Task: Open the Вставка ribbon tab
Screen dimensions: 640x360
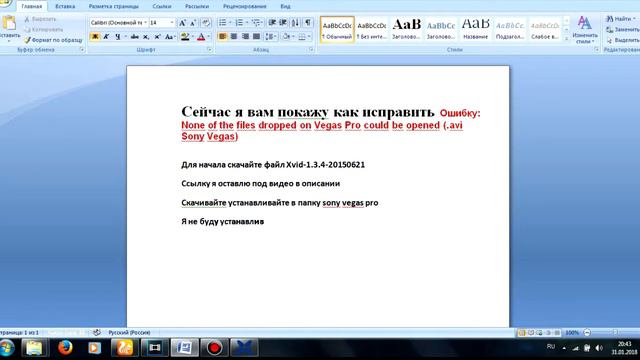Action: tap(65, 7)
